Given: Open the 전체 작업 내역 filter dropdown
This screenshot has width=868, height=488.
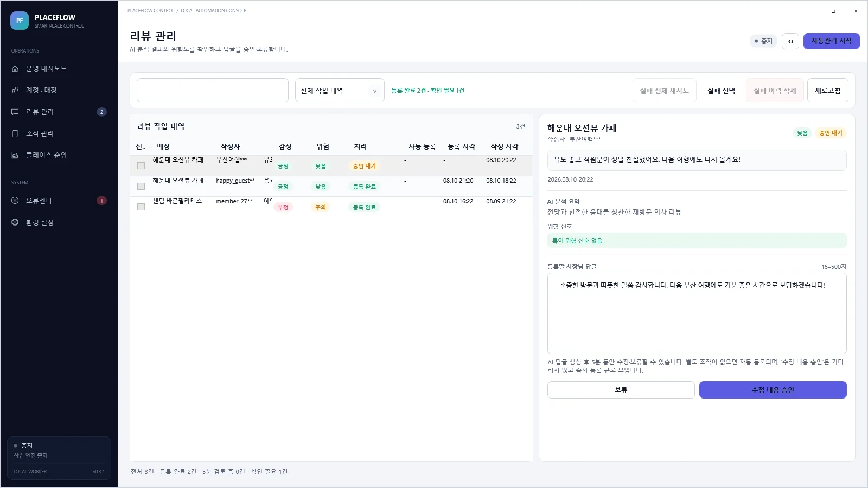Looking at the screenshot, I should [340, 91].
